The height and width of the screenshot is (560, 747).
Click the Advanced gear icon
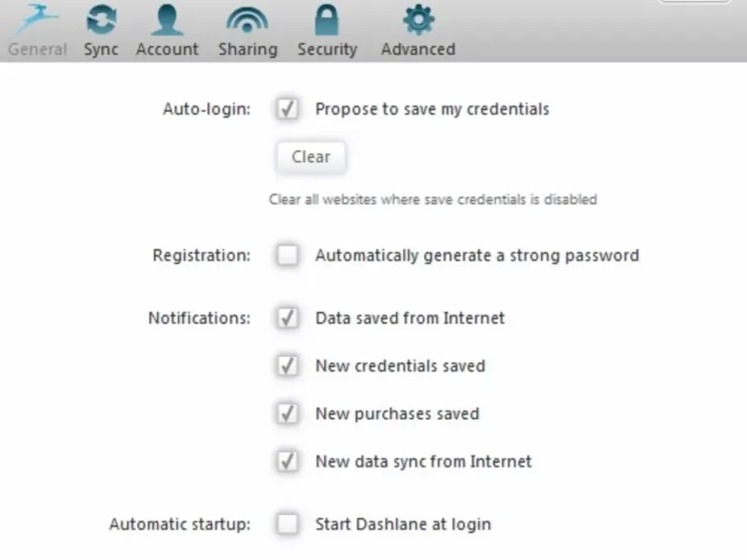click(x=417, y=19)
